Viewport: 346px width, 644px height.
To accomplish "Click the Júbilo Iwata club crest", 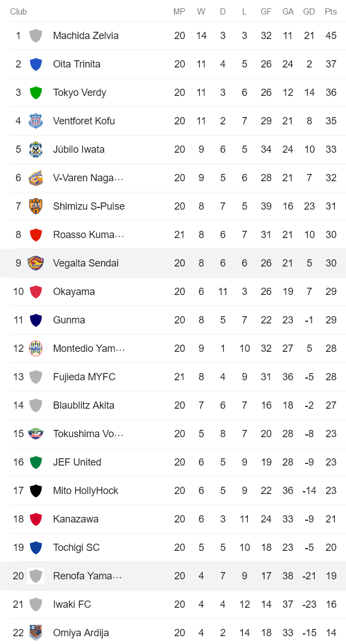I will coord(36,149).
